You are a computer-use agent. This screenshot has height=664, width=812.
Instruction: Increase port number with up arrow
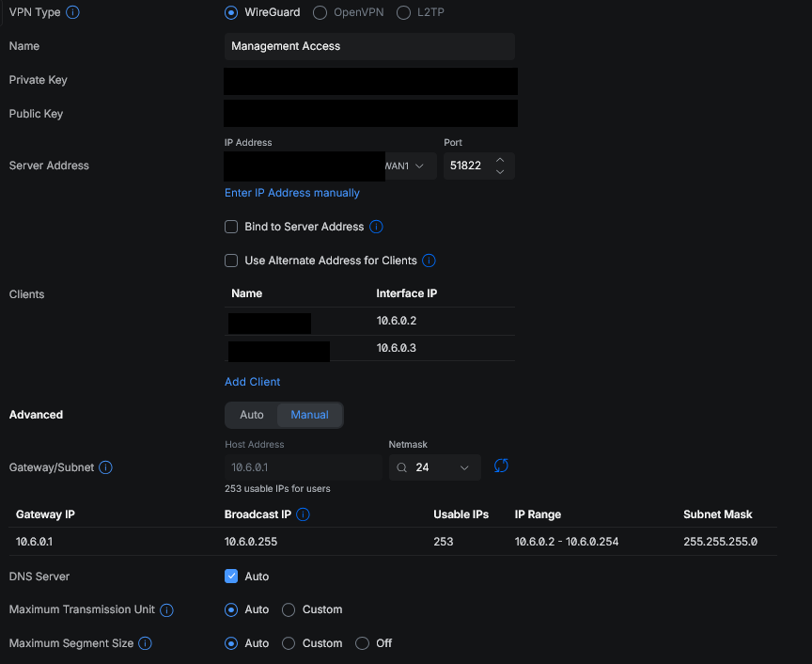point(500,160)
